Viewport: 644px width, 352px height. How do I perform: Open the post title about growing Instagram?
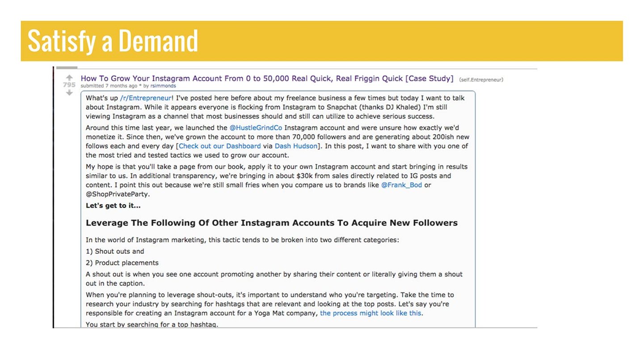[267, 78]
